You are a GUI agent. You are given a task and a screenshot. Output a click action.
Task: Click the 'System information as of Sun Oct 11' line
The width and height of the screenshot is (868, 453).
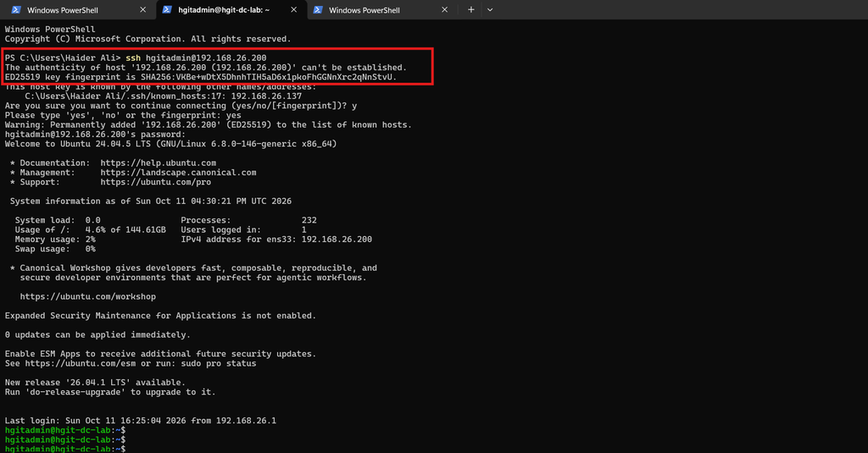(151, 202)
